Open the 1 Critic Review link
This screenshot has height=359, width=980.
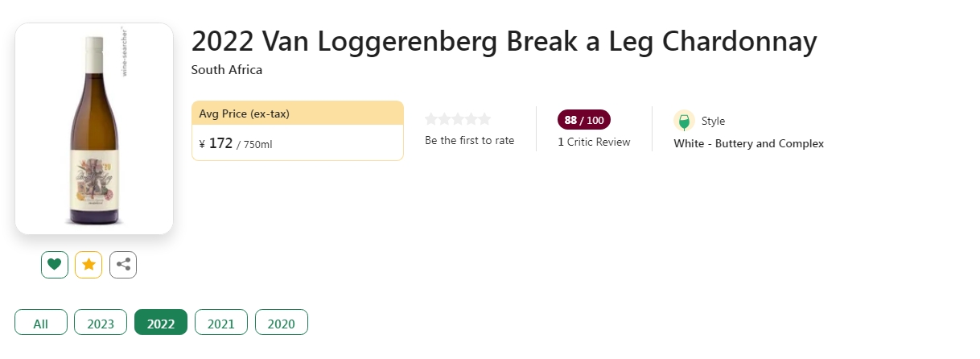(594, 142)
